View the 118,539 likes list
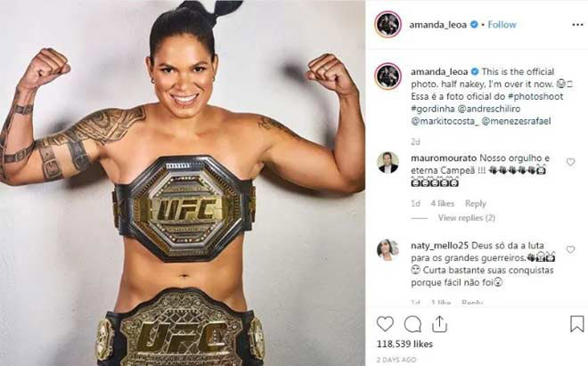Viewport: 588px width, 366px height. coord(404,345)
